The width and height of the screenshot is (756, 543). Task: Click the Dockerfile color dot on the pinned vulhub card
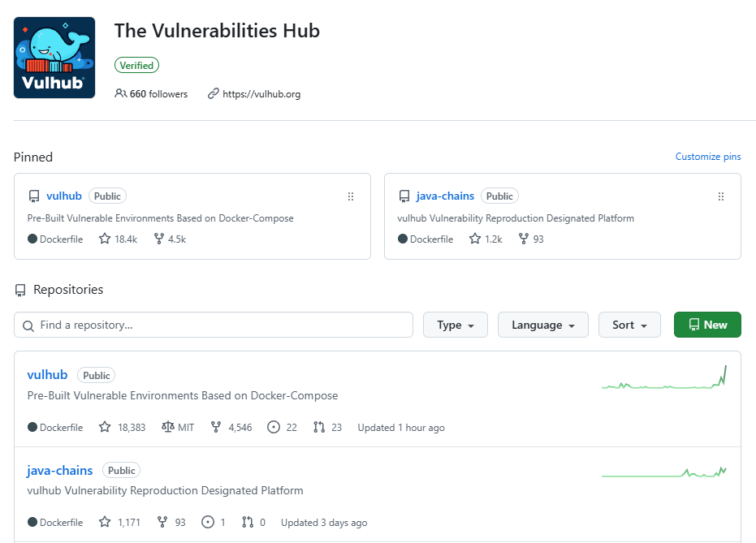coord(32,239)
